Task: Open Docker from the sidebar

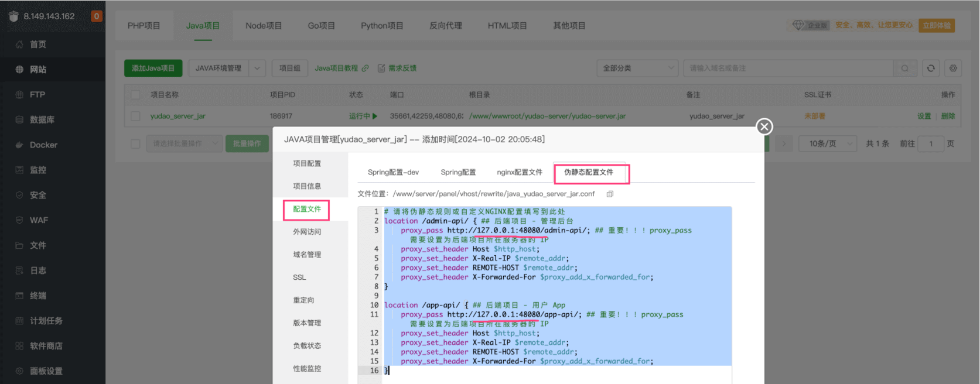Action: click(x=43, y=145)
